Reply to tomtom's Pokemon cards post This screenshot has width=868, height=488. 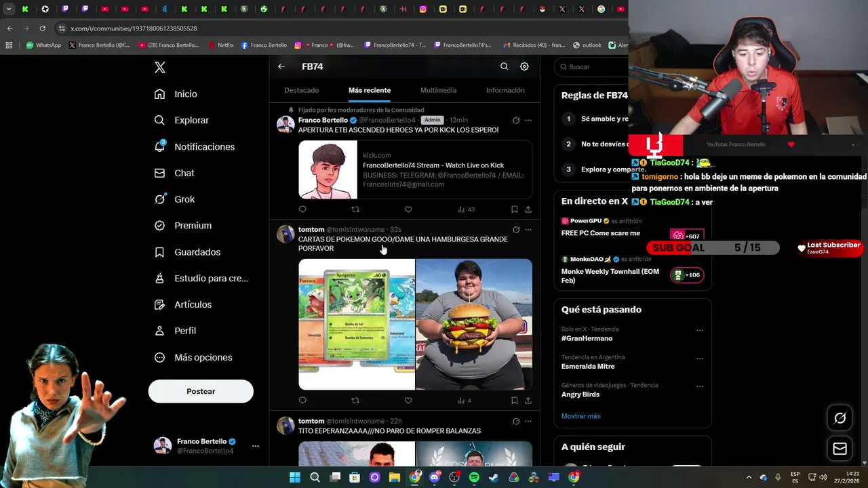click(x=302, y=401)
